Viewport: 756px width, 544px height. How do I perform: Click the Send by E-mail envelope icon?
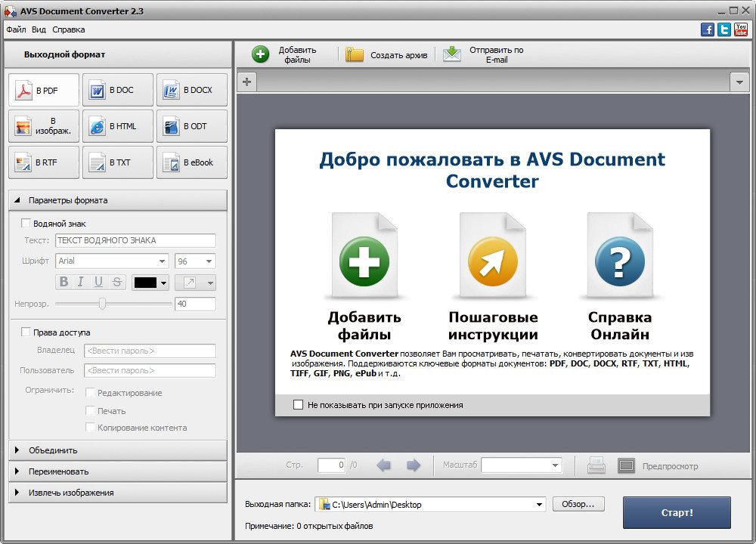452,54
